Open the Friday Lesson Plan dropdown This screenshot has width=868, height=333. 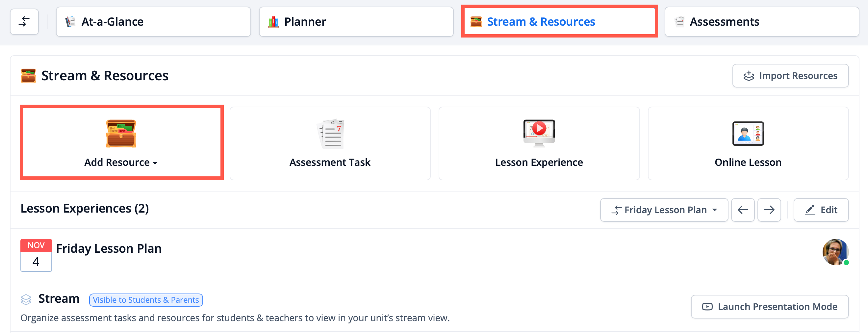664,210
